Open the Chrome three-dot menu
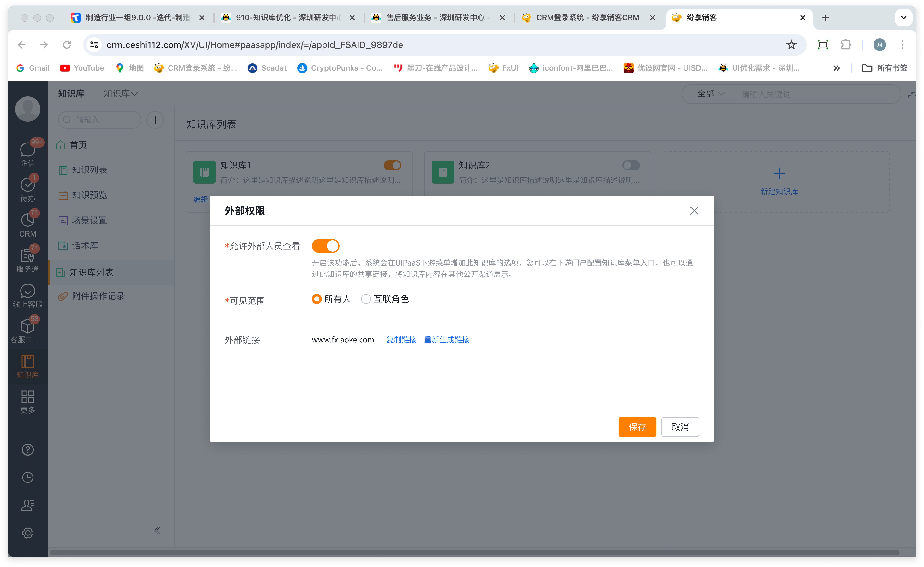924x567 pixels. pos(902,45)
